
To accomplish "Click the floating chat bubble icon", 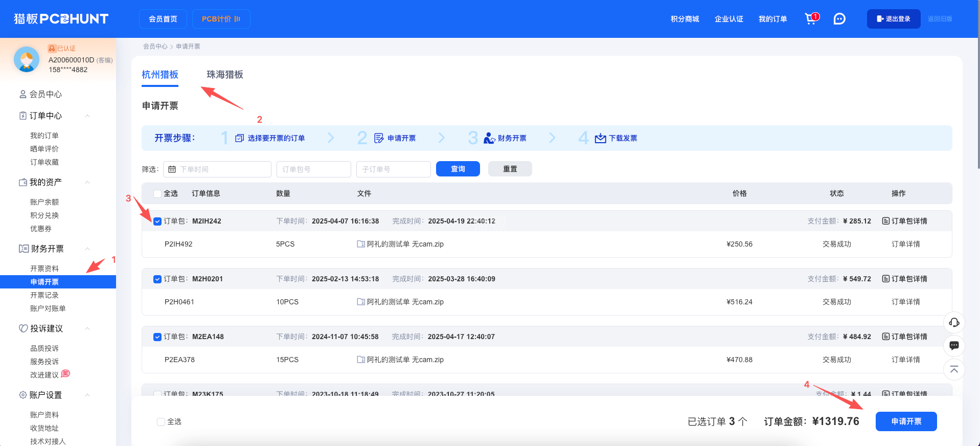I will pos(954,346).
